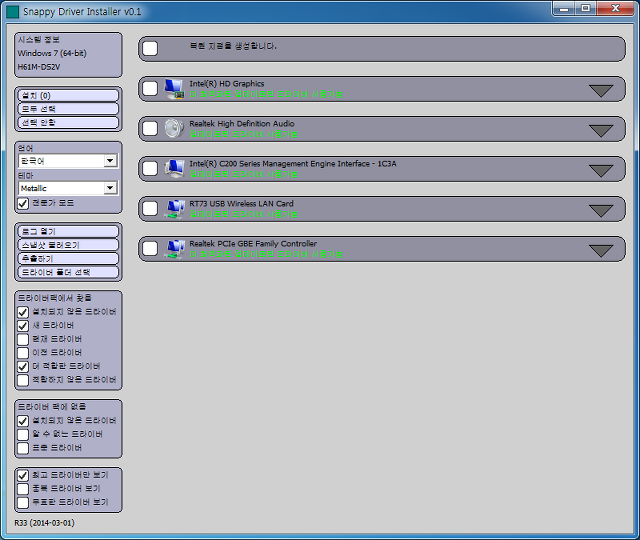This screenshot has height=540, width=640.
Task: Expand the Intel(R) HD Graphics driver list
Action: 601,90
